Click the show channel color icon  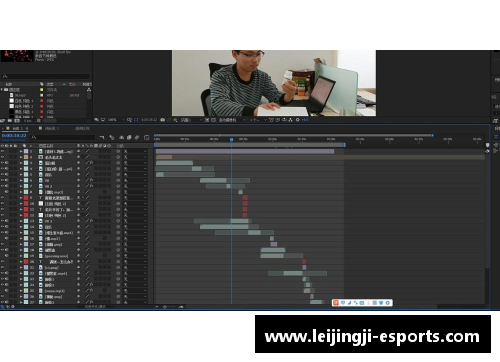click(175, 120)
